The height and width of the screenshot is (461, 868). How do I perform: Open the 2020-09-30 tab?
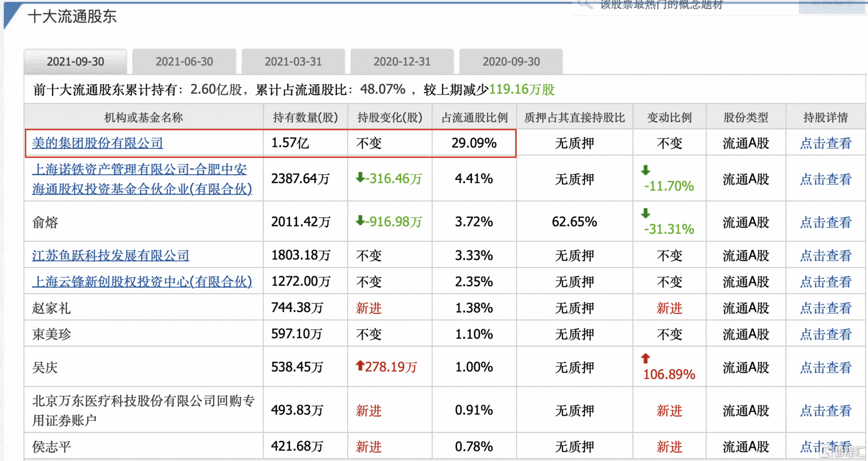(511, 62)
